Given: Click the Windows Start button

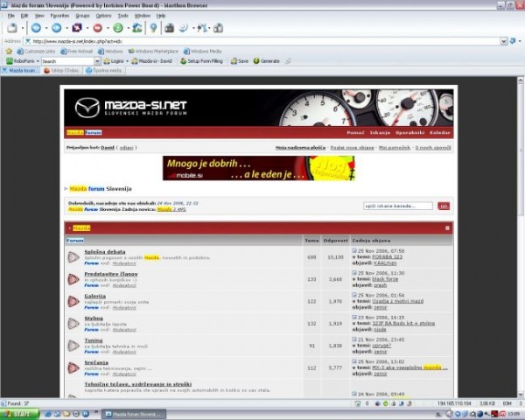Looking at the screenshot, I should click(x=20, y=414).
